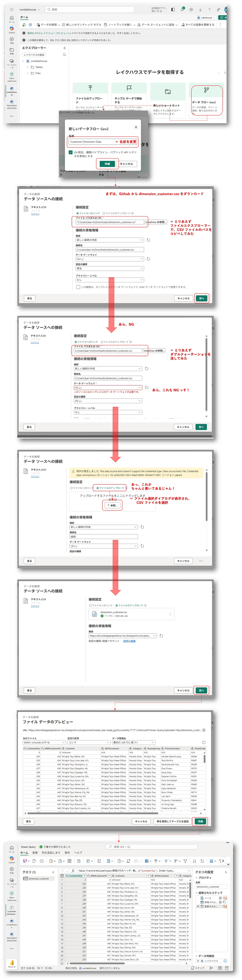Open the sharepoint connection dropdown
242x980 pixels.
pos(123,636)
